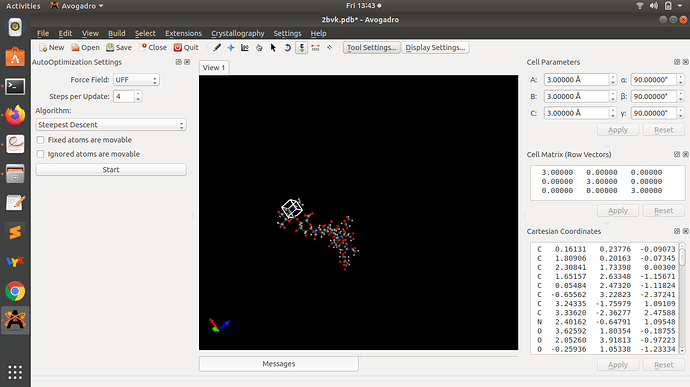The height and width of the screenshot is (387, 690).
Task: Click the Close toolbar button
Action: (153, 48)
